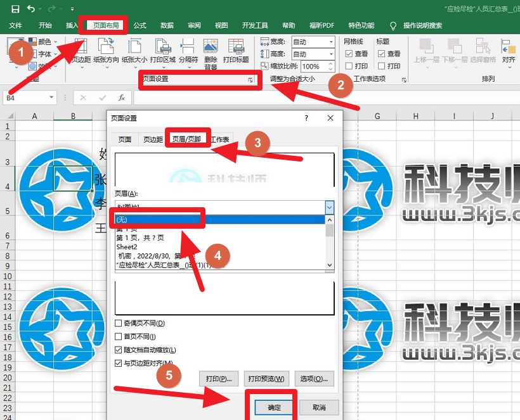Viewport: 520px width, 420px height.
Task: Select '第 1 页，共 ? 页' header option
Action: [220, 238]
